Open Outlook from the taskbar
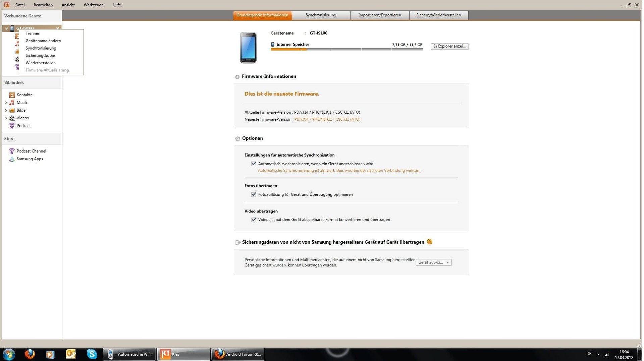The image size is (644, 361). click(71, 354)
